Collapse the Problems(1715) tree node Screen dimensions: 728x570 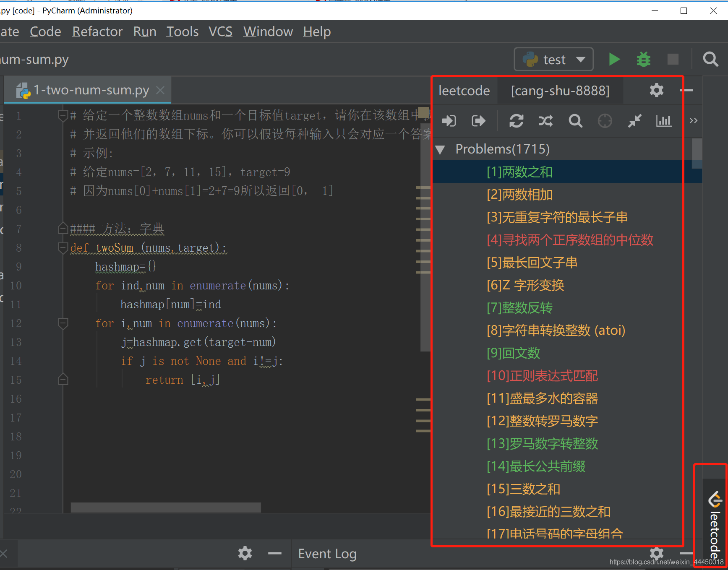point(440,149)
